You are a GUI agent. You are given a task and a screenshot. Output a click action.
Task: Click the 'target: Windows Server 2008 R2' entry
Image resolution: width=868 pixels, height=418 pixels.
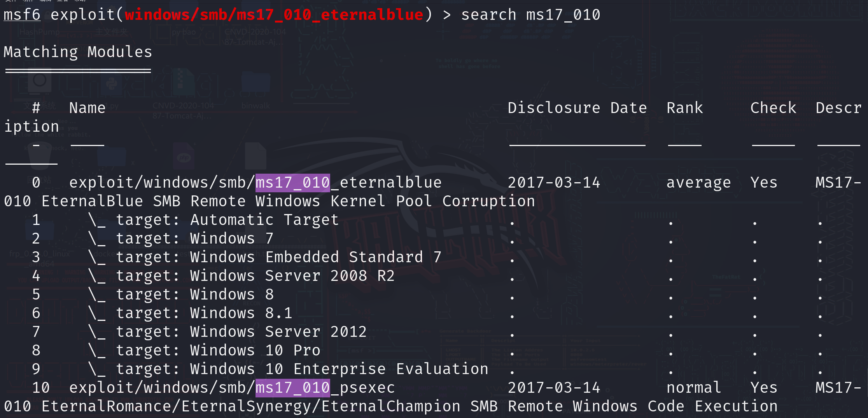255,276
